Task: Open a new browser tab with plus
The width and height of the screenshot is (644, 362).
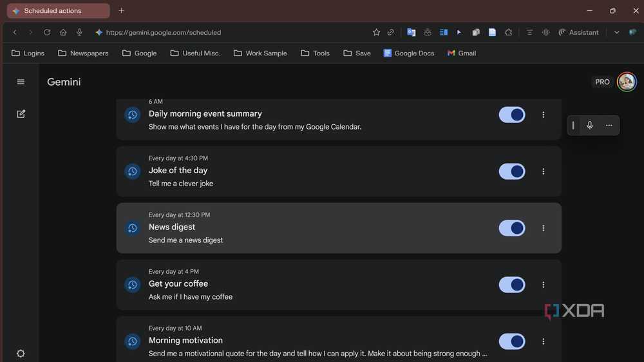Action: pos(121,11)
